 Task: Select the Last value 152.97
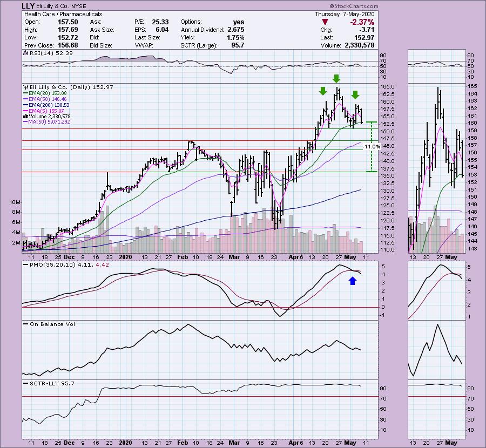[364, 37]
